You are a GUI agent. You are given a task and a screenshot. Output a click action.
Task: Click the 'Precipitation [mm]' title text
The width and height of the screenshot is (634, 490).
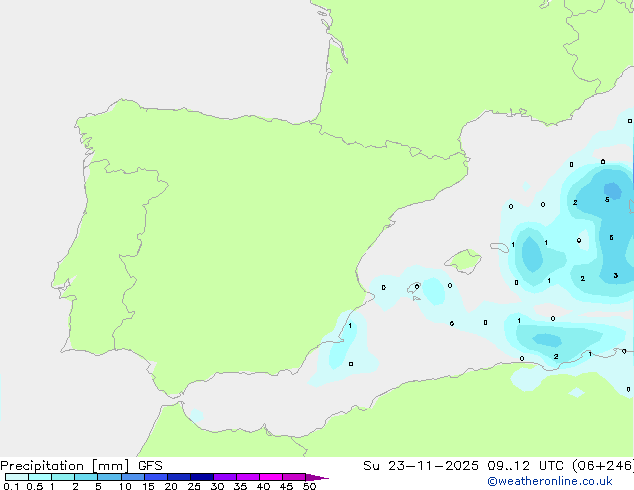point(65,466)
